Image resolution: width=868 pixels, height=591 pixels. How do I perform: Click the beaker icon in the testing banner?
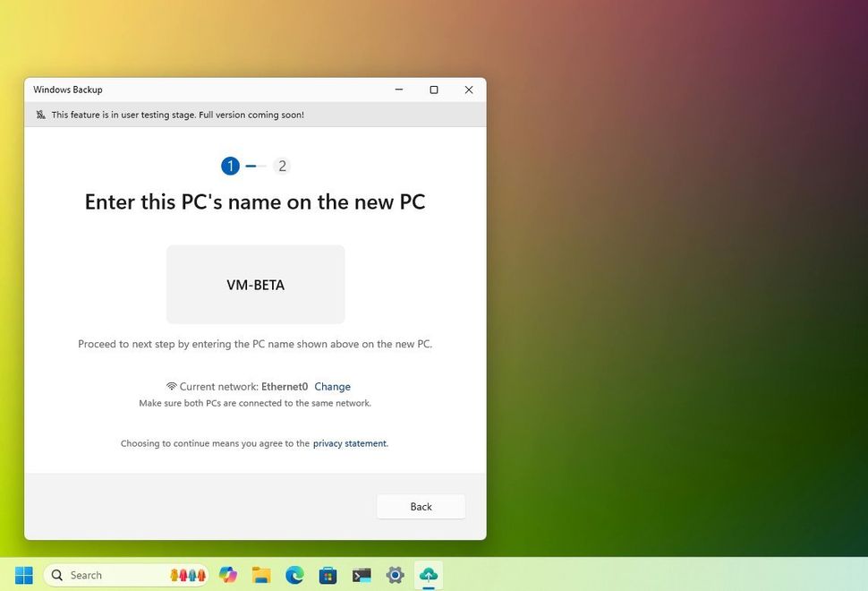pos(40,115)
